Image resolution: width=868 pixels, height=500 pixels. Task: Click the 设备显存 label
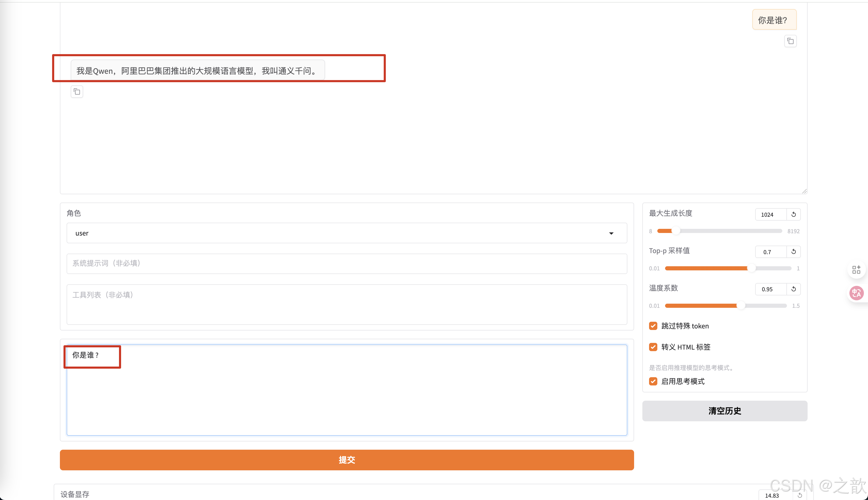tap(75, 494)
